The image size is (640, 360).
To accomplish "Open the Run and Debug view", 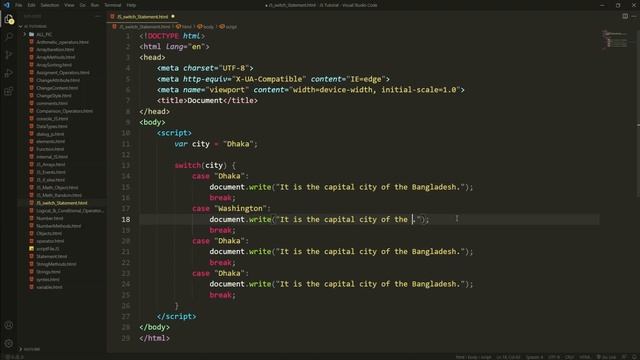I will click(9, 73).
